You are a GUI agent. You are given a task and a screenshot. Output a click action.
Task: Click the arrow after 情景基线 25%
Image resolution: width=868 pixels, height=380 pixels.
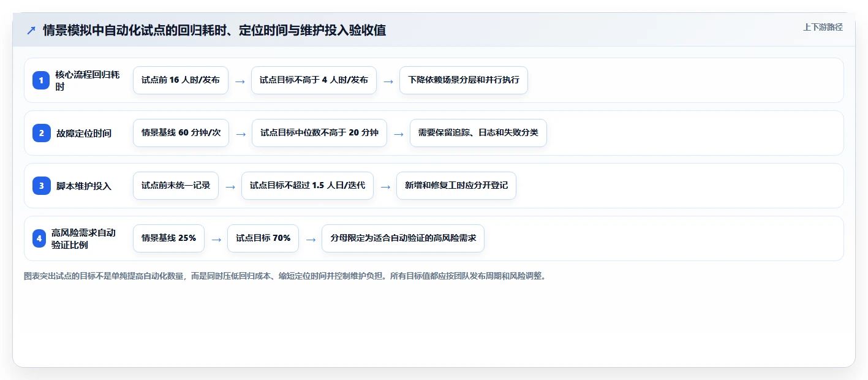pos(216,239)
